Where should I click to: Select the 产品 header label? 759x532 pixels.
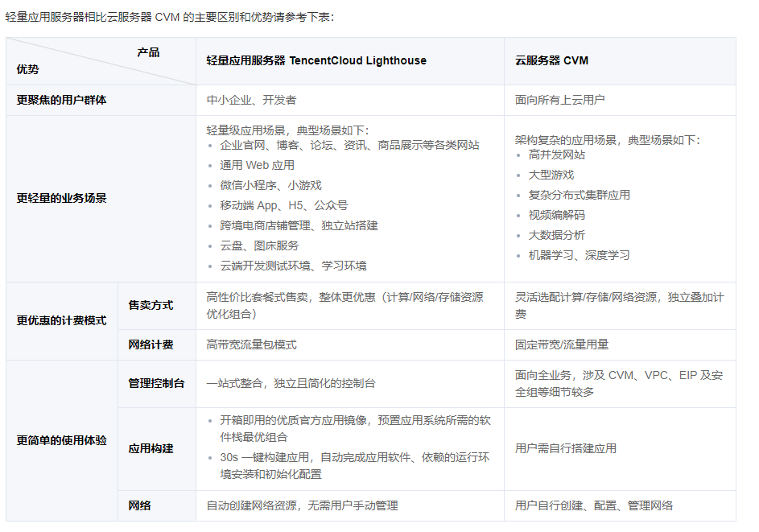coord(148,52)
